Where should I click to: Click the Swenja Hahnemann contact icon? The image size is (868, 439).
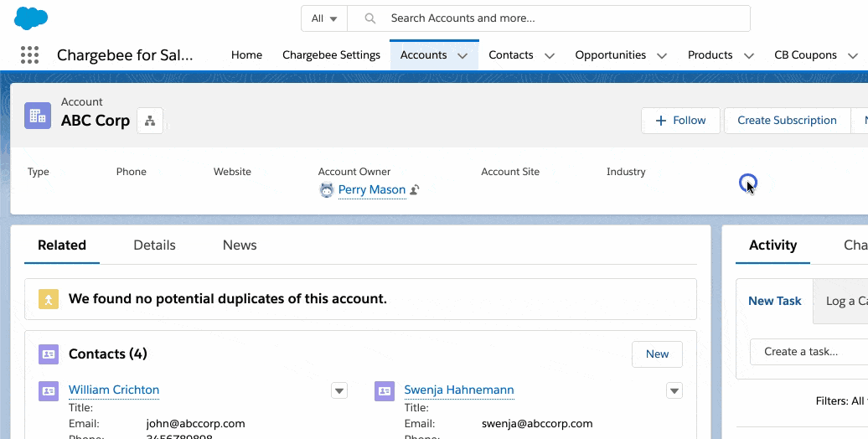[x=385, y=390]
